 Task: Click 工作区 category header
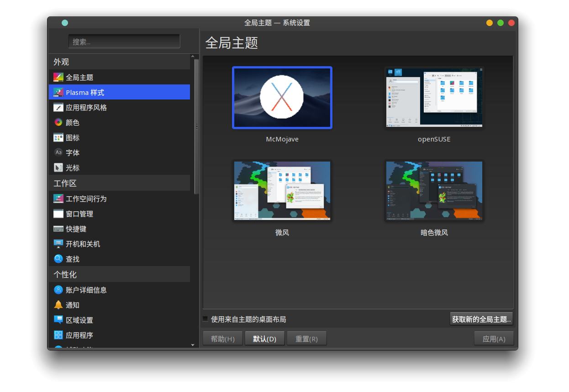119,183
